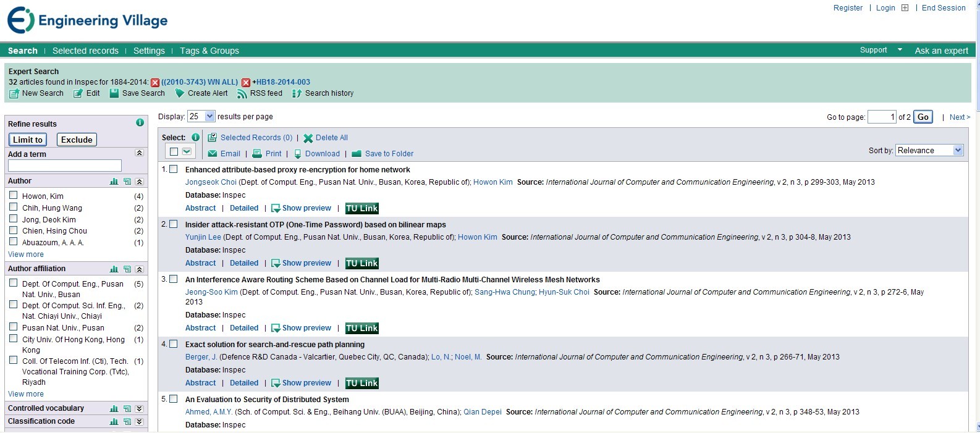Click the RSS feed icon
This screenshot has height=433, width=980.
tap(242, 93)
